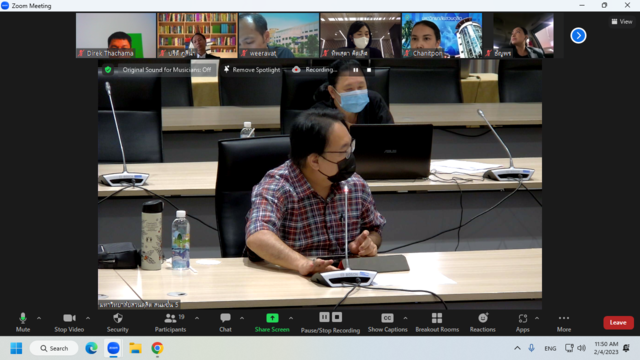This screenshot has height=360, width=640.
Task: Click the green Share Screen icon
Action: click(x=272, y=318)
